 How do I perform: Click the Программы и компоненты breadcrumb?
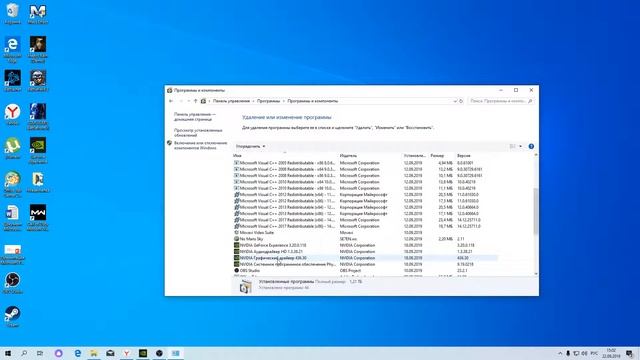coord(313,101)
